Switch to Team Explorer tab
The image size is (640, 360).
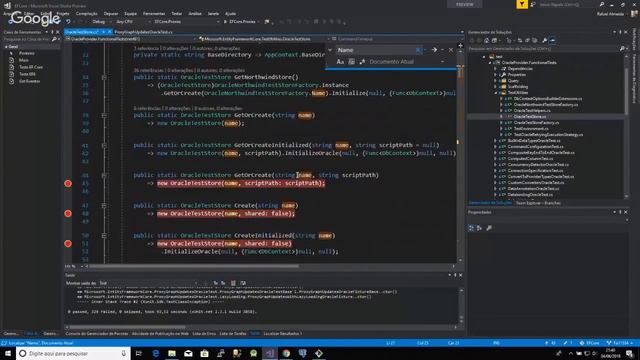tap(538, 203)
